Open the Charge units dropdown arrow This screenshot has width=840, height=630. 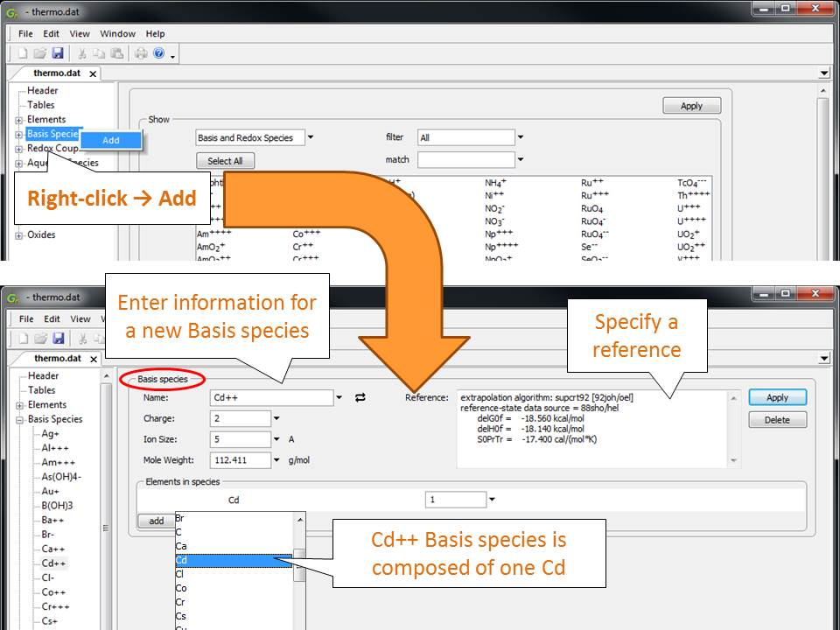pos(276,418)
